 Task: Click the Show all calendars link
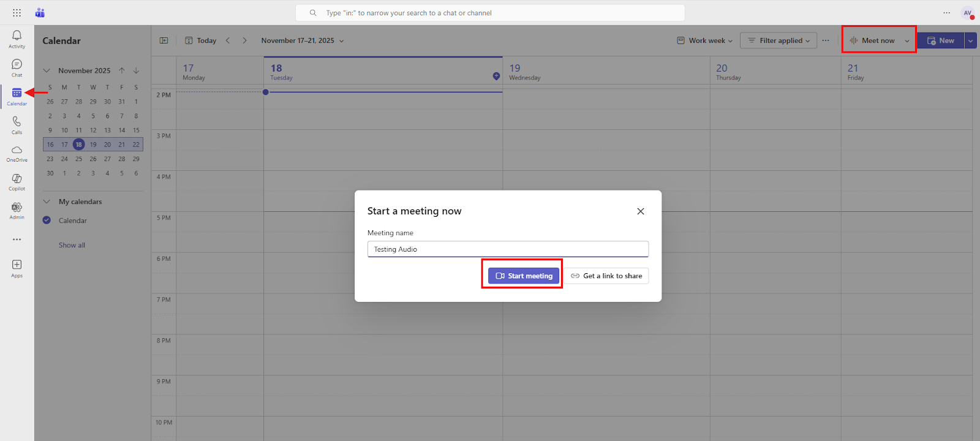(72, 245)
